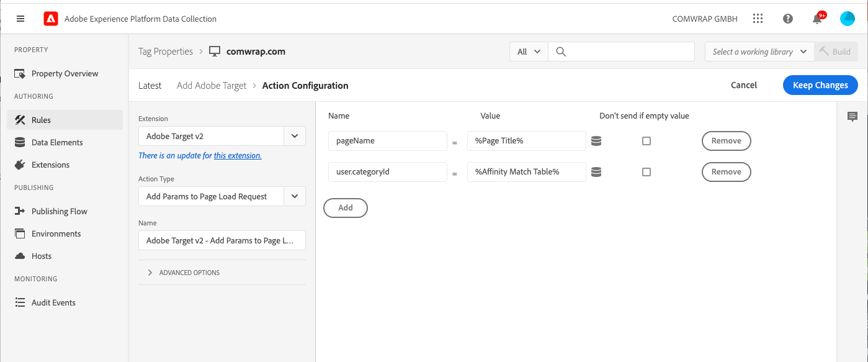Open Publishing Flow in the sidebar
This screenshot has width=868, height=362.
(65, 211)
